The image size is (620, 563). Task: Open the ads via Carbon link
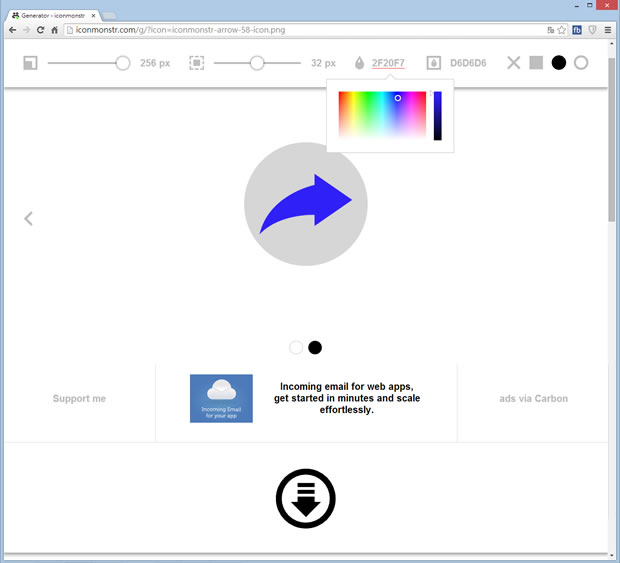[533, 399]
